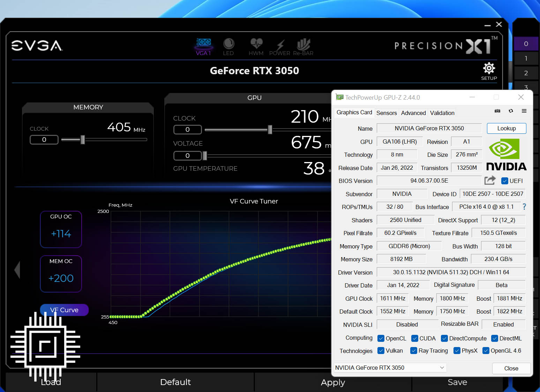Switch to the Sensors tab
Image resolution: width=540 pixels, height=392 pixels.
pyautogui.click(x=387, y=113)
